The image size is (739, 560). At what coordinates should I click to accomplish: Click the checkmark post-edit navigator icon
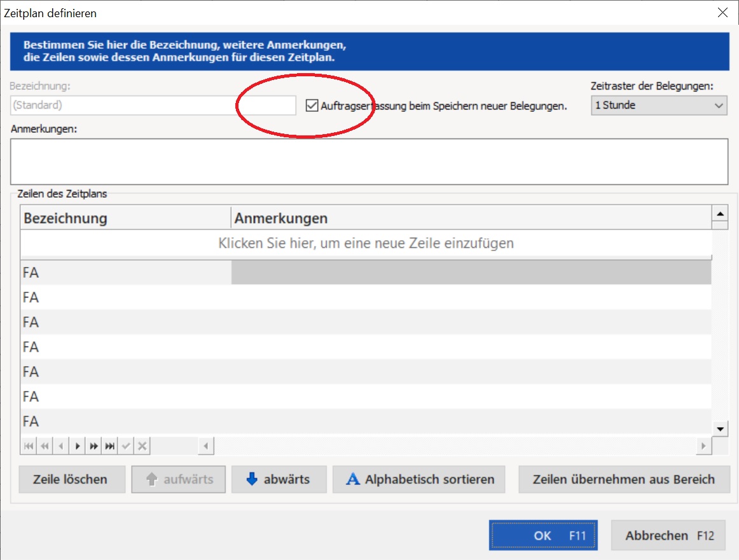click(x=126, y=446)
